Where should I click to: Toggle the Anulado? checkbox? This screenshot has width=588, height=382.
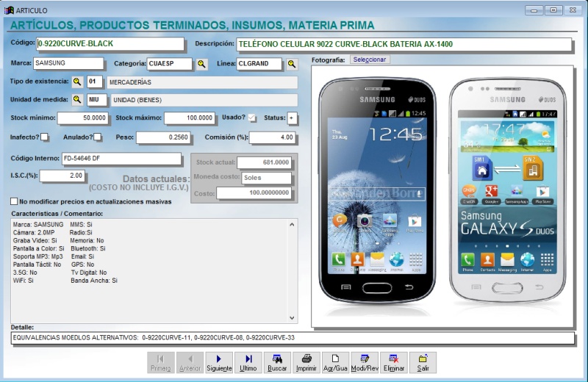(97, 137)
